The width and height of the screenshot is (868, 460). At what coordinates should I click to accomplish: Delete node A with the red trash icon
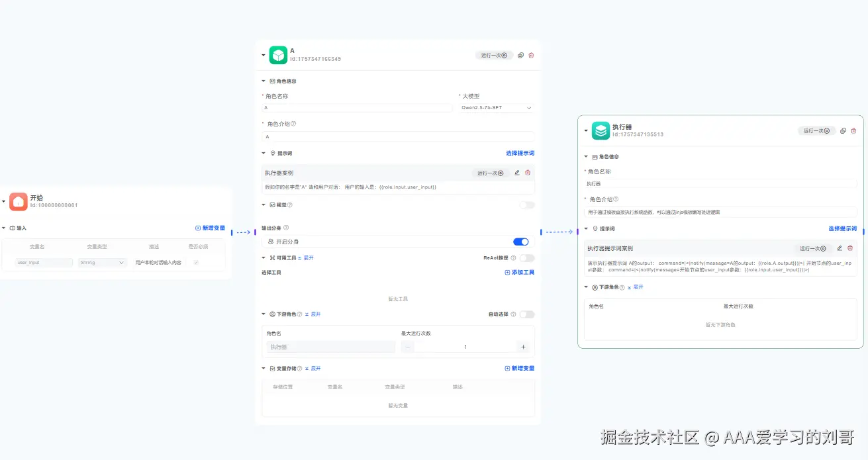click(531, 56)
